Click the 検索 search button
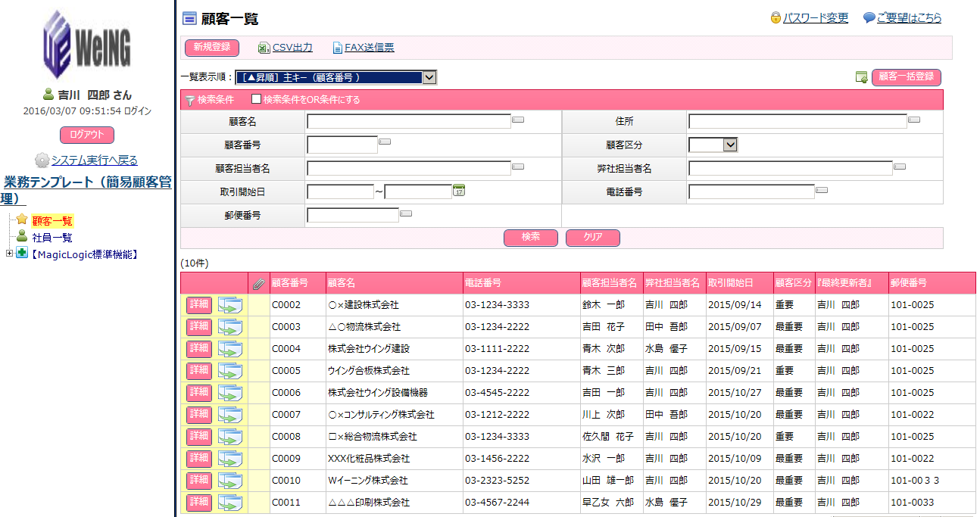The height and width of the screenshot is (517, 980). click(531, 238)
